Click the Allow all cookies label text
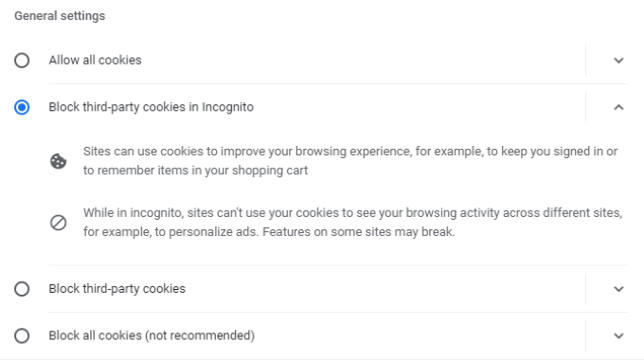This screenshot has width=644, height=361. coord(96,61)
